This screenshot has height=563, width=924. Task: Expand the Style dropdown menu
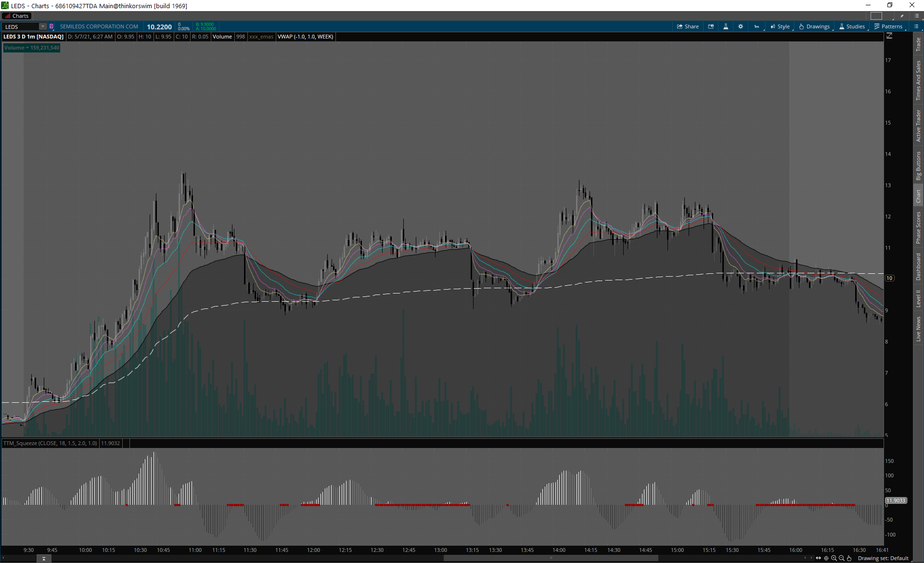pyautogui.click(x=780, y=26)
